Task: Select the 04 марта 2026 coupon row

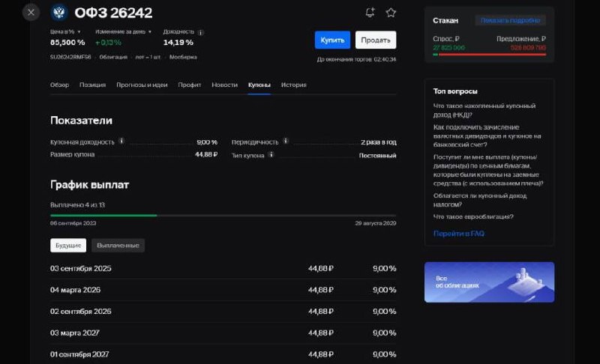Action: [x=223, y=290]
